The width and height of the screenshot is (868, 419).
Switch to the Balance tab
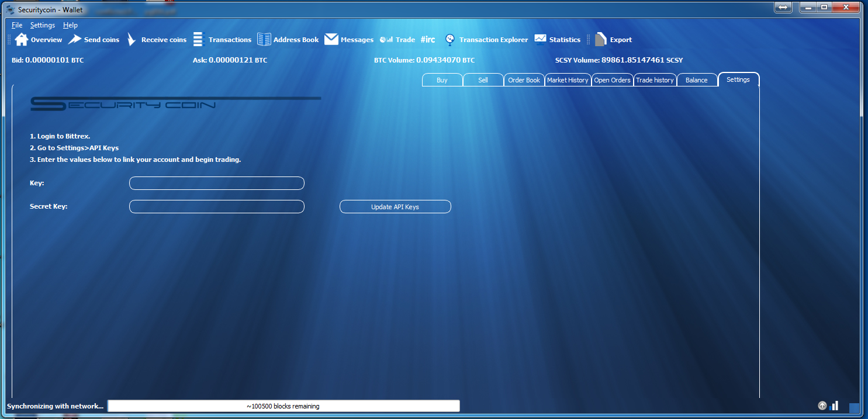pyautogui.click(x=697, y=80)
